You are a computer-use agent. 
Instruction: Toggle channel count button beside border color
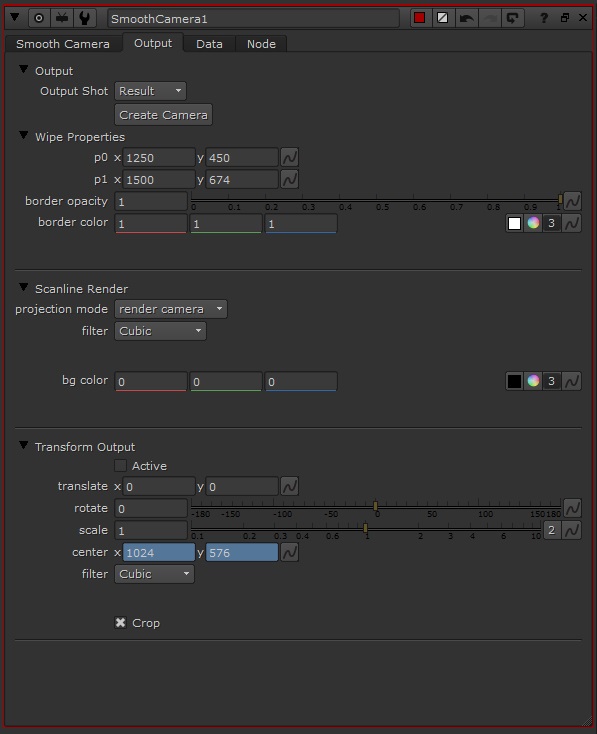pos(552,223)
